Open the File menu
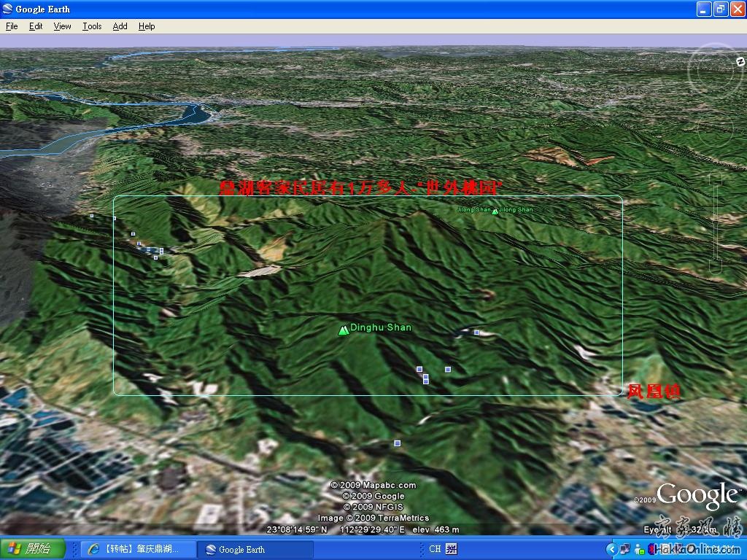This screenshot has height=560, width=747. [x=12, y=26]
